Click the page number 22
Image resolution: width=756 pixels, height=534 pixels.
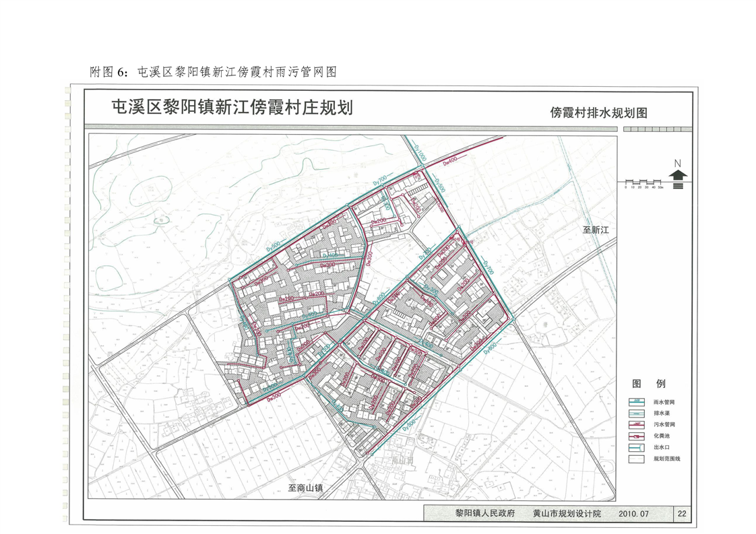click(682, 513)
